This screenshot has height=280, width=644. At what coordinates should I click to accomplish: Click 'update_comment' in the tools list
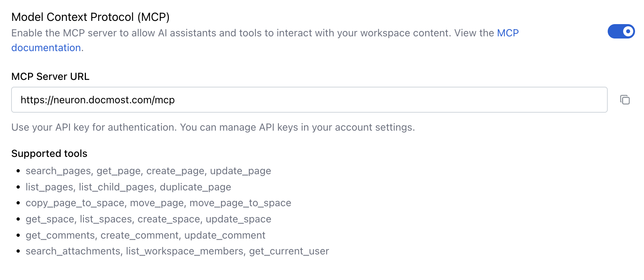[225, 235]
